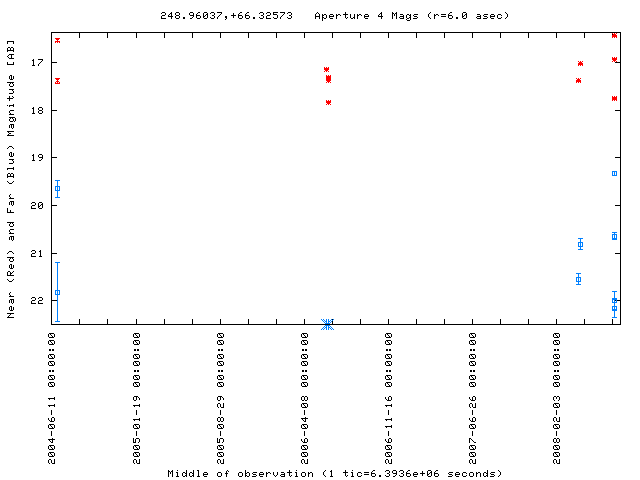Select the 2006 red point near magnitude 17.8
The image size is (640, 480).
[x=329, y=102]
